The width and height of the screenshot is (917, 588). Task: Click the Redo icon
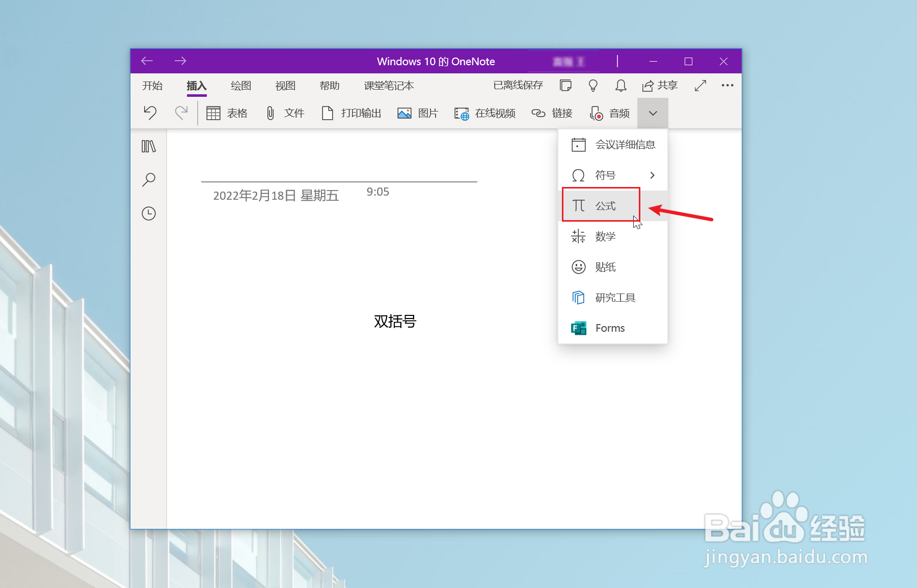click(x=181, y=113)
